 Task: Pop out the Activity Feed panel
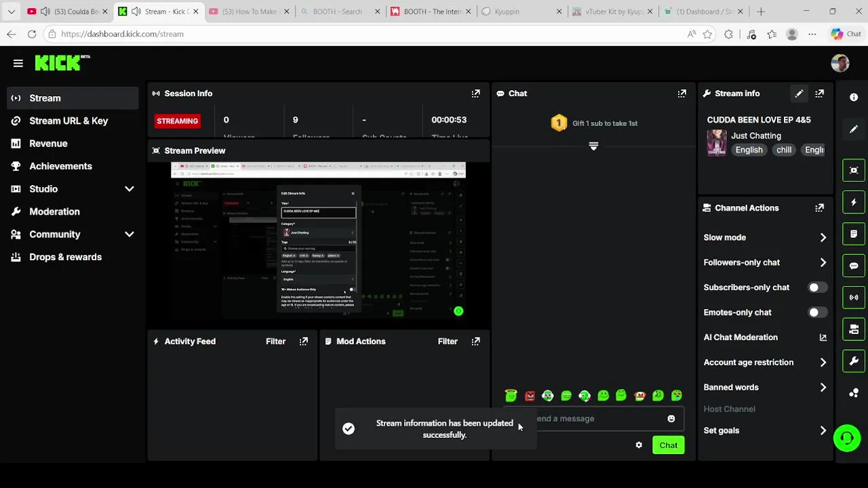(304, 342)
